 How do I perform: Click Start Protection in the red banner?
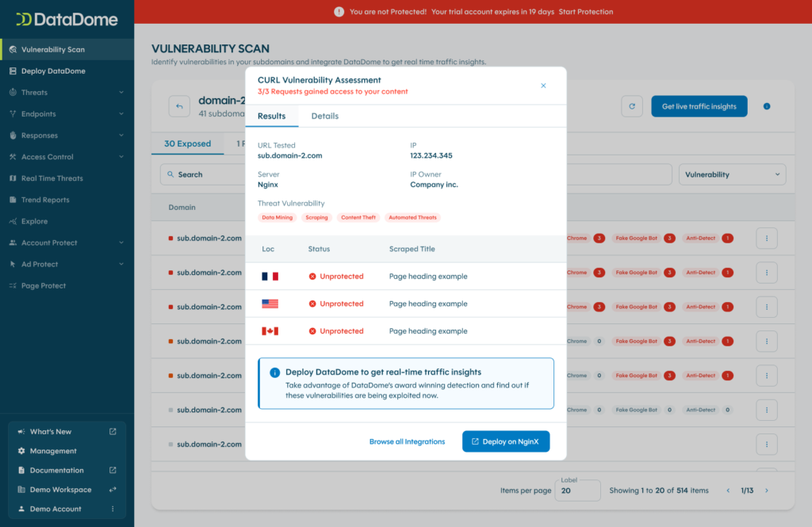(x=586, y=12)
